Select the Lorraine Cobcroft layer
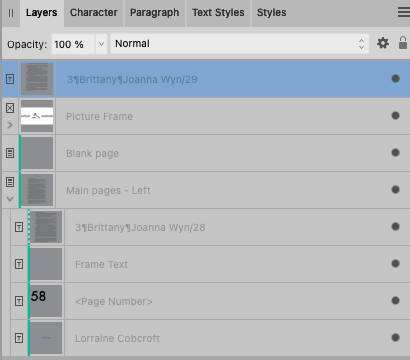 [x=210, y=338]
